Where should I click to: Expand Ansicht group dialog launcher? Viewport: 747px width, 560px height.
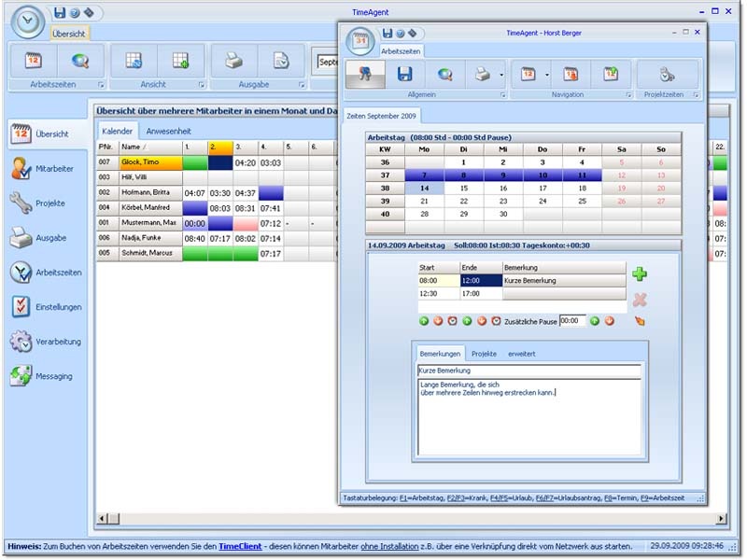(202, 85)
